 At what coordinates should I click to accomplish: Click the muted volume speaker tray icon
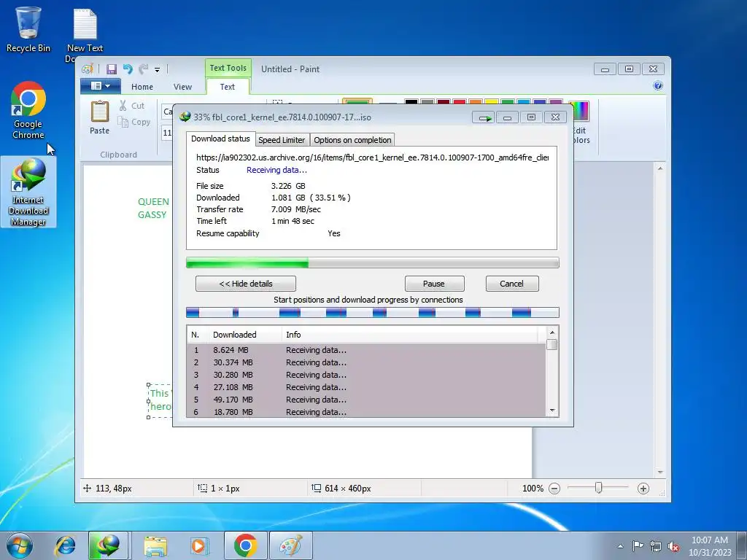[673, 547]
